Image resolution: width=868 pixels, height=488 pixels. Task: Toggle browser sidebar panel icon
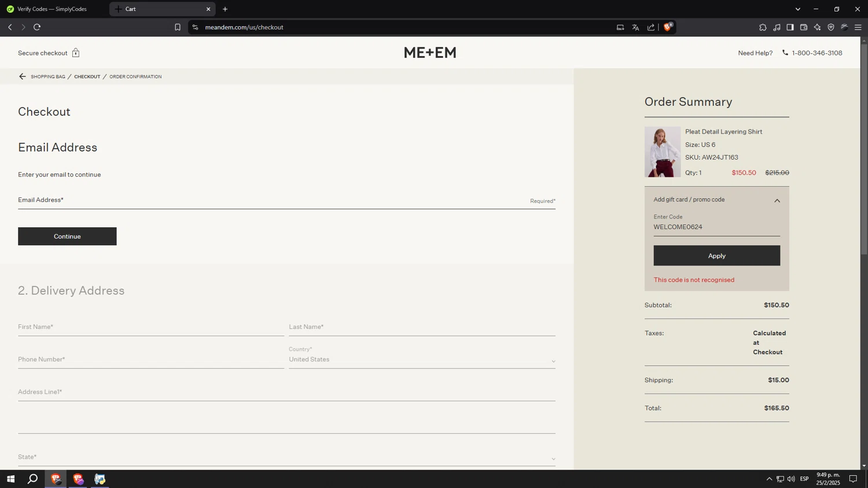tap(790, 27)
